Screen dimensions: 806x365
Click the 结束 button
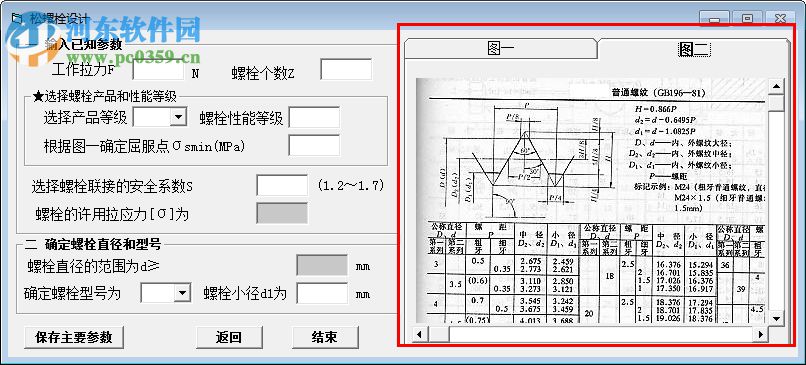(x=324, y=337)
